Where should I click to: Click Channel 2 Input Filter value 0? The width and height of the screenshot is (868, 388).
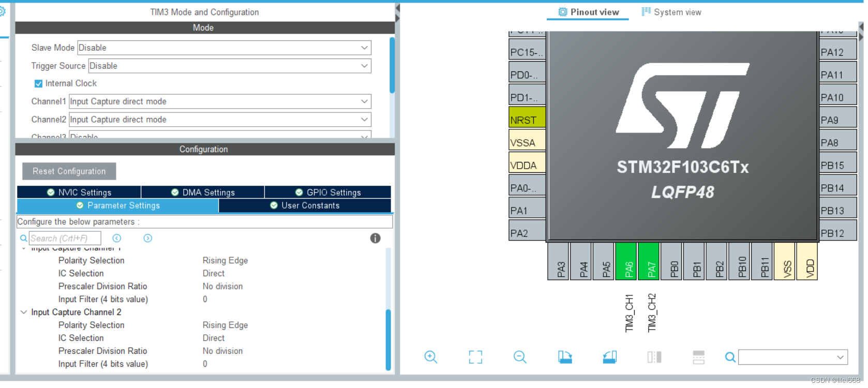pos(205,364)
